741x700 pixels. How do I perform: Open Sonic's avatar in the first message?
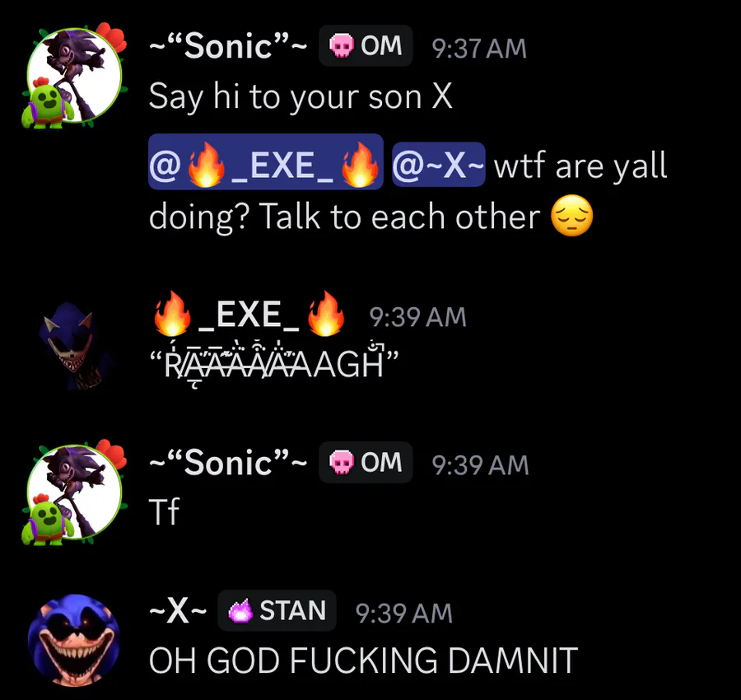click(x=74, y=76)
